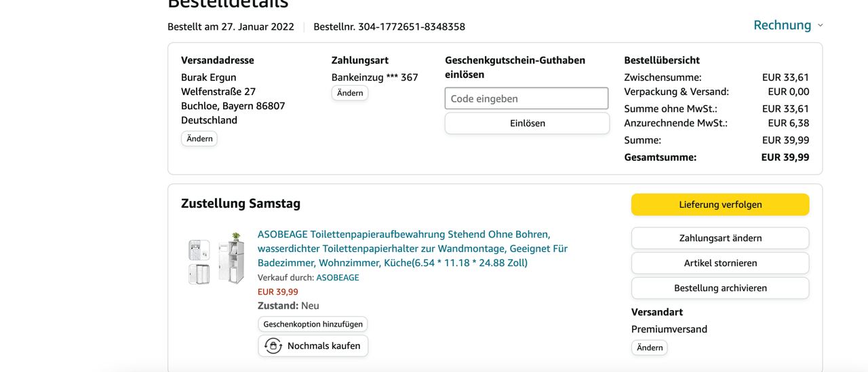Cancel item via Artikel stornieren

pos(720,263)
